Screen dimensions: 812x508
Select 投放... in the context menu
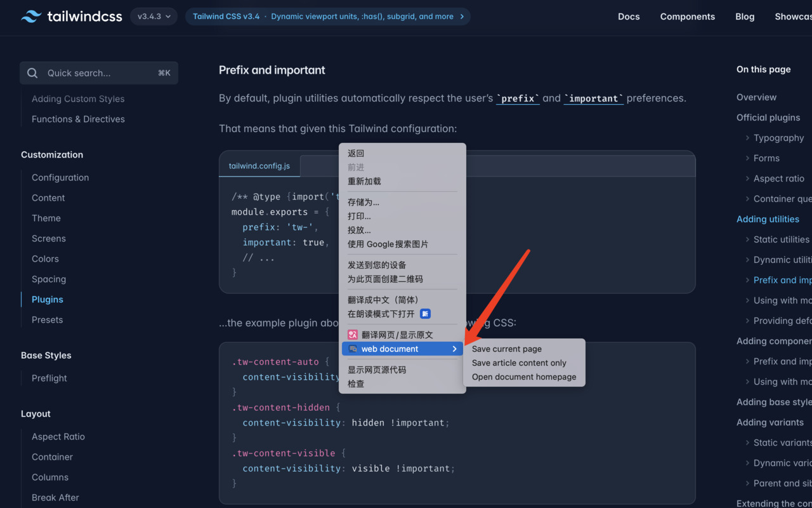tap(402, 230)
